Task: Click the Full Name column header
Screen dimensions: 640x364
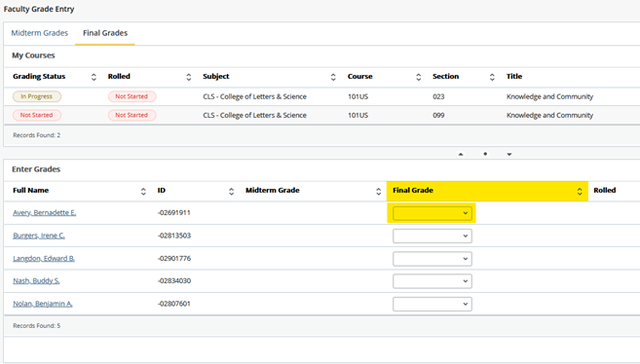Action: click(x=30, y=191)
